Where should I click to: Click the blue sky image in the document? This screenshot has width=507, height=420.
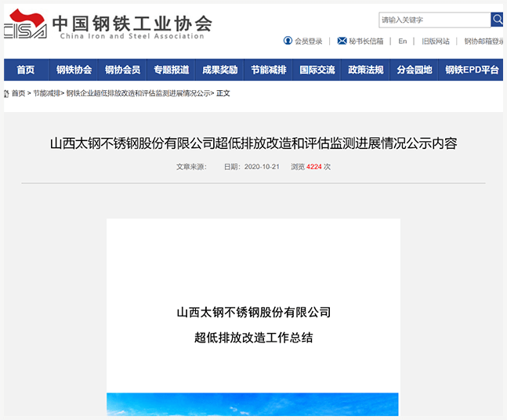(252, 404)
